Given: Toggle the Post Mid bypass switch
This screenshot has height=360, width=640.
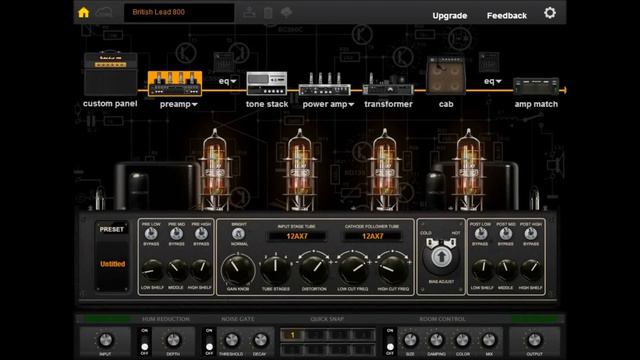Looking at the screenshot, I should point(506,234).
